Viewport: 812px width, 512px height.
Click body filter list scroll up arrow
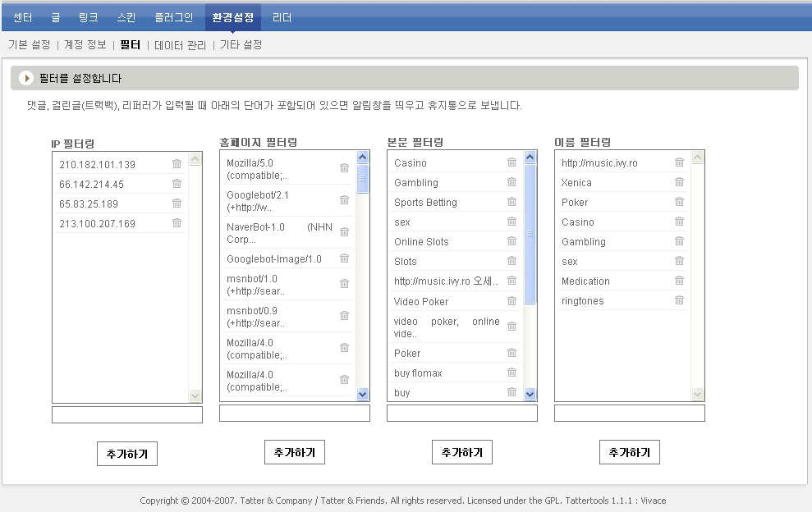(530, 157)
